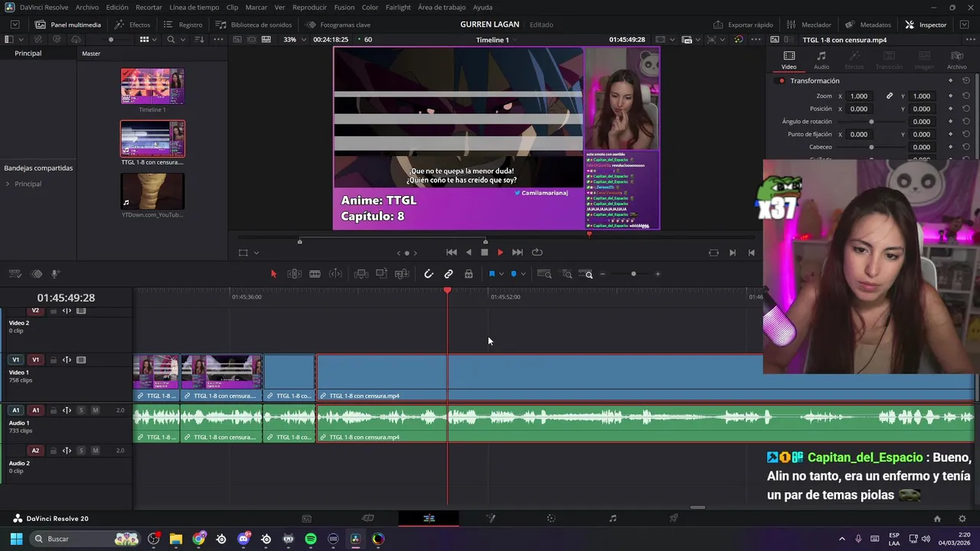Click the timeline zoom-in plus button

(657, 274)
